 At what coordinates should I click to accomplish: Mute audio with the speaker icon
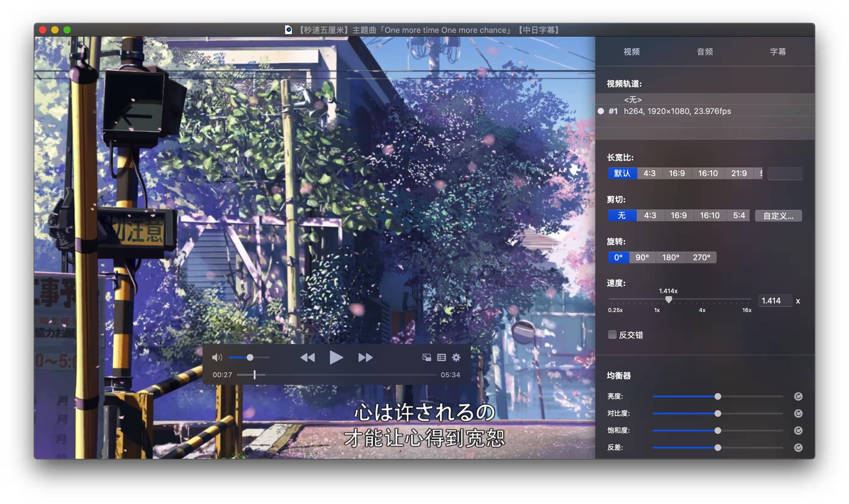(217, 357)
